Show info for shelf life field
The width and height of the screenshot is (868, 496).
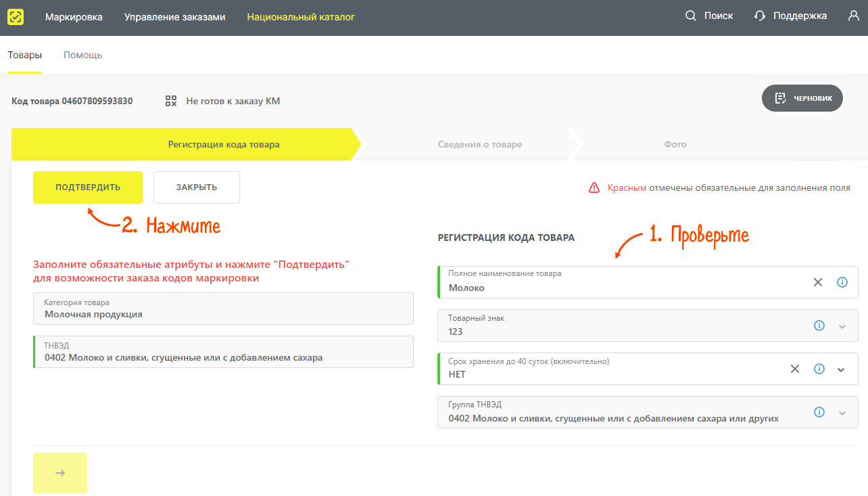pyautogui.click(x=819, y=369)
